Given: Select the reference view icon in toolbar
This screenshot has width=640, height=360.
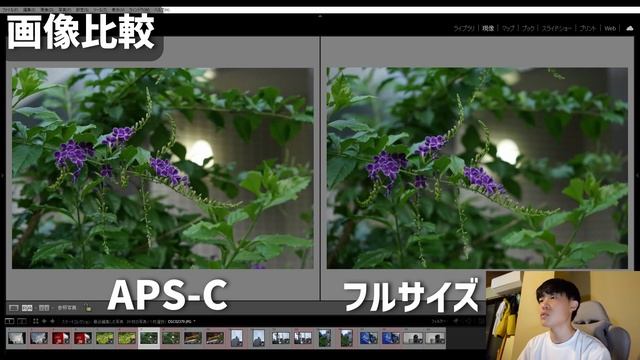Looking at the screenshot, I should point(27,308).
